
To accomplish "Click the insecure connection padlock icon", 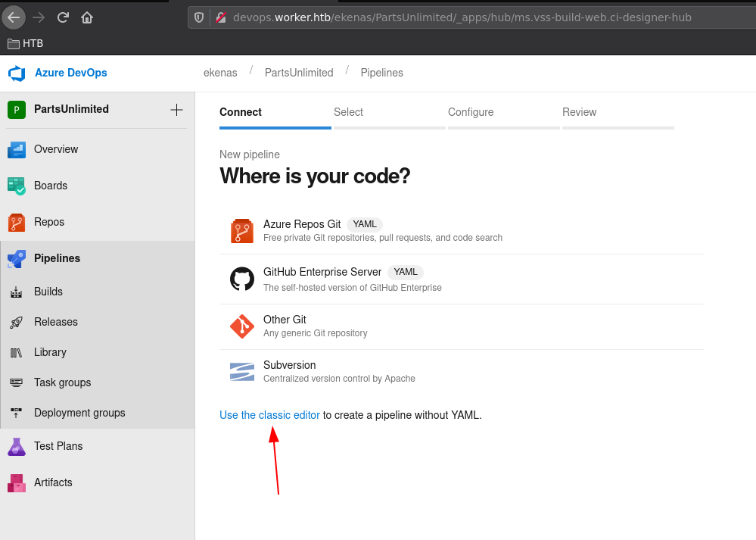I will tap(221, 18).
